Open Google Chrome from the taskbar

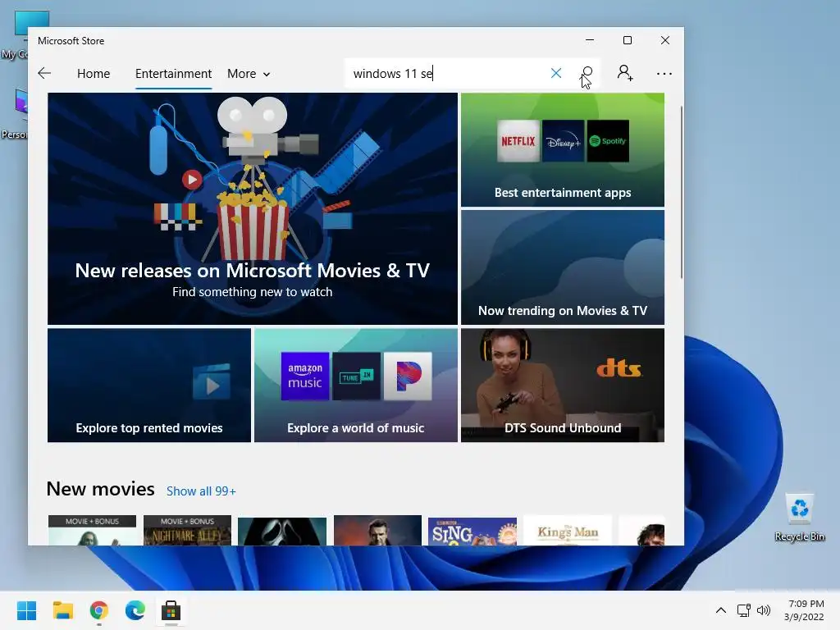pos(99,610)
